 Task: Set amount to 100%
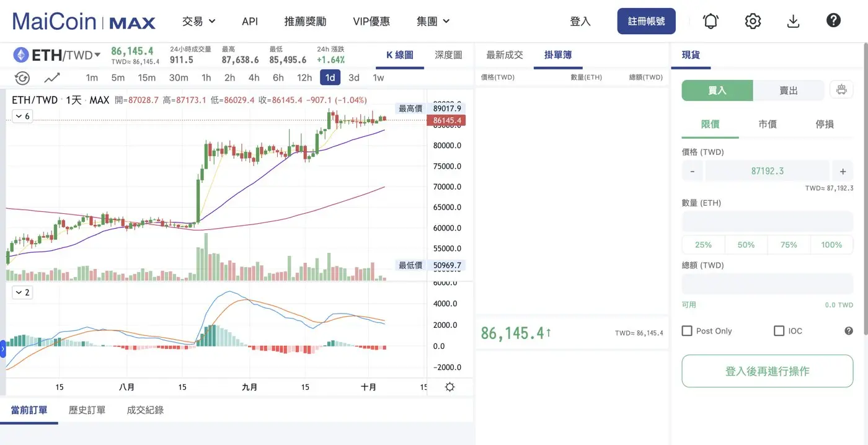tap(831, 245)
